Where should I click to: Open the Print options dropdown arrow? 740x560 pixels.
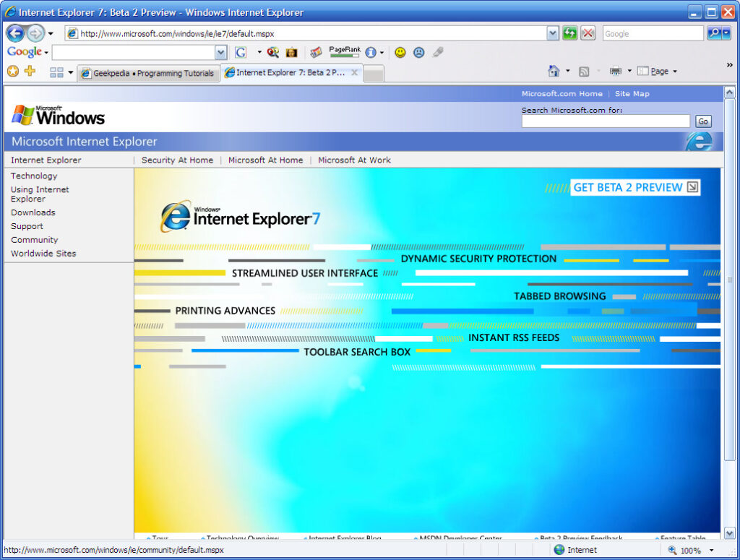point(629,72)
